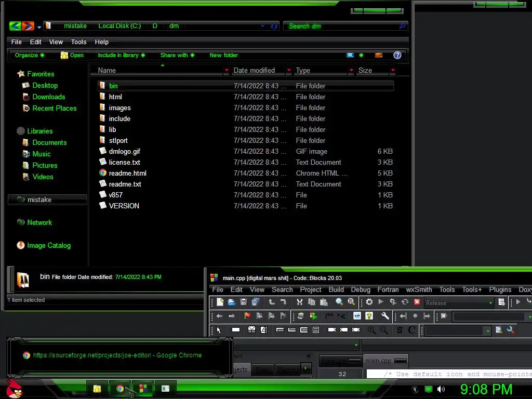Open the File menu in Explorer
The height and width of the screenshot is (399, 532).
pyautogui.click(x=16, y=42)
